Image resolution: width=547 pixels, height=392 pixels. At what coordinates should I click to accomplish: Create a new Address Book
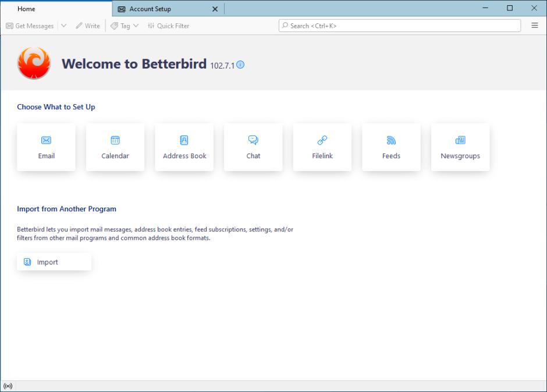[184, 147]
